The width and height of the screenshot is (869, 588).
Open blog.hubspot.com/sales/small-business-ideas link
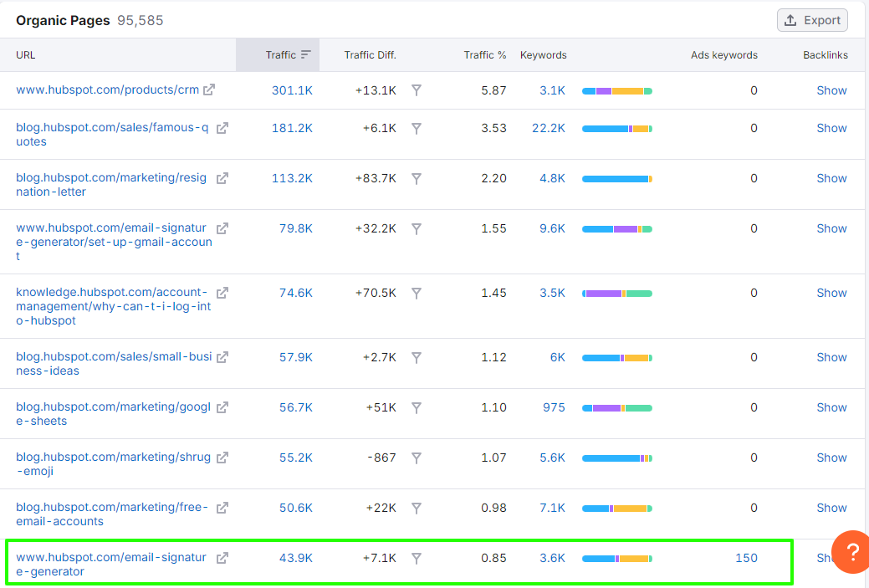pos(115,364)
